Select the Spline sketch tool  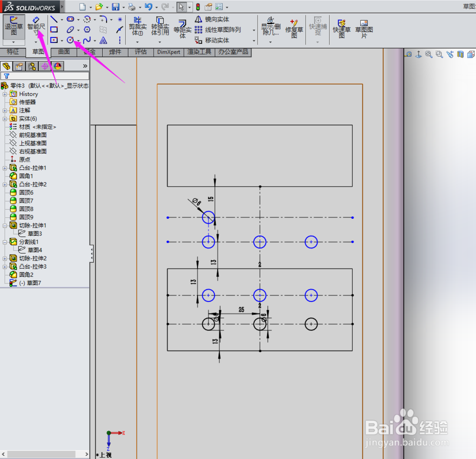click(x=87, y=40)
